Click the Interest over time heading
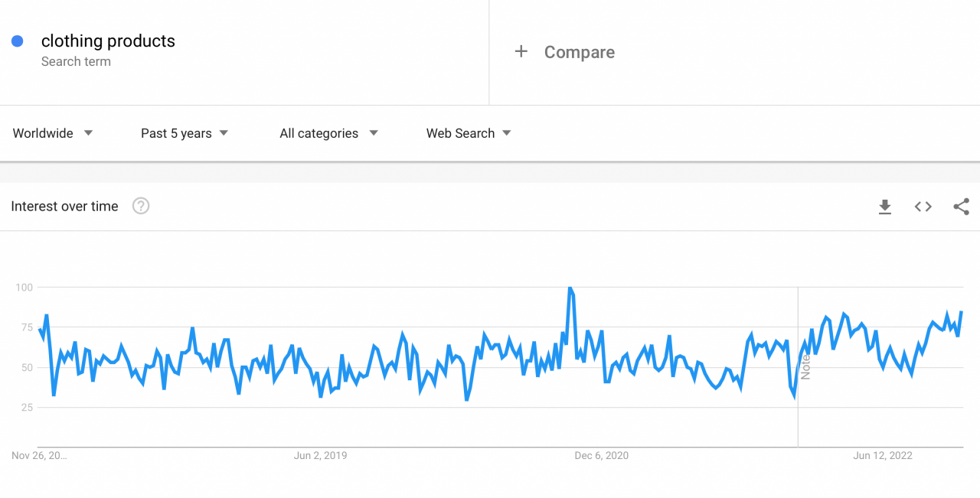Image resolution: width=980 pixels, height=498 pixels. (64, 206)
